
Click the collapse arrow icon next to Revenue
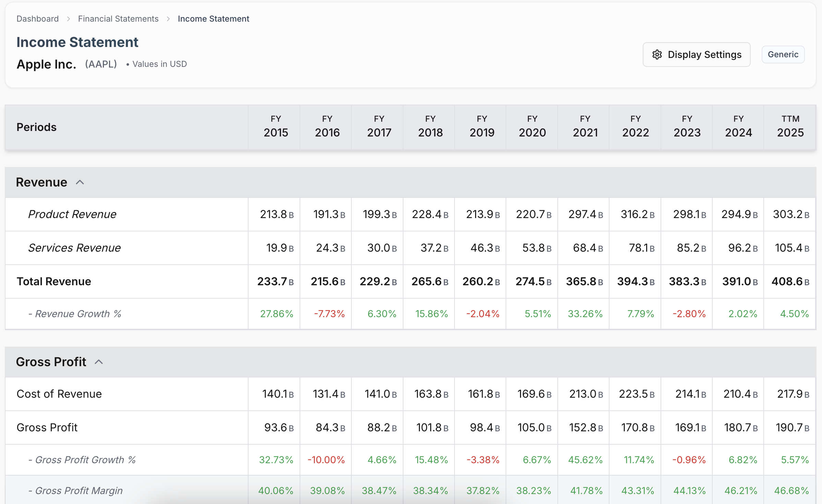click(80, 182)
